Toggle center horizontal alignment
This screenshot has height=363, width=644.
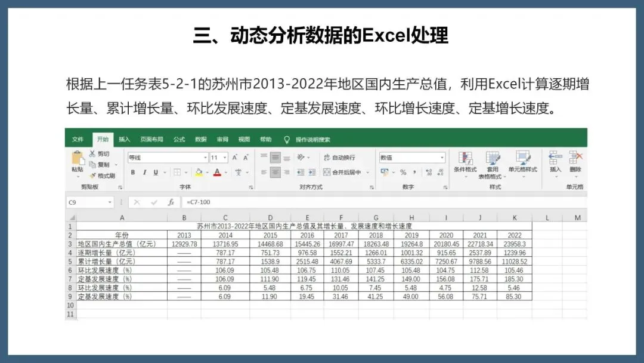[275, 173]
